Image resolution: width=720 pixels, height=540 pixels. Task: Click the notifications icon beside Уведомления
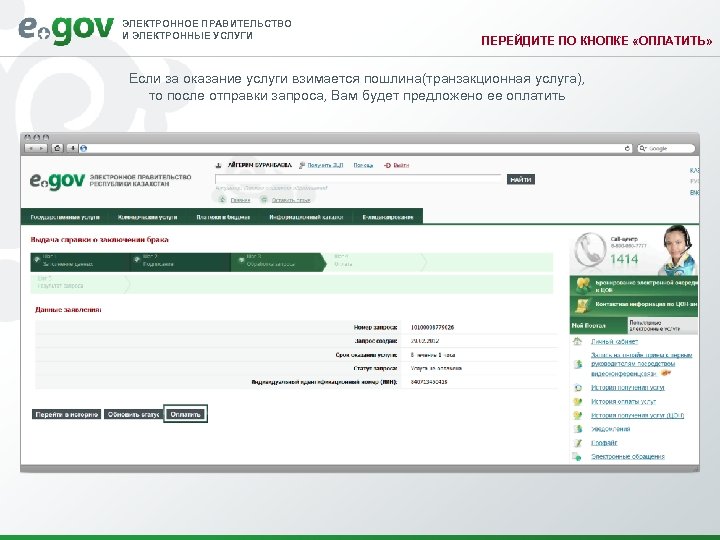click(x=578, y=429)
